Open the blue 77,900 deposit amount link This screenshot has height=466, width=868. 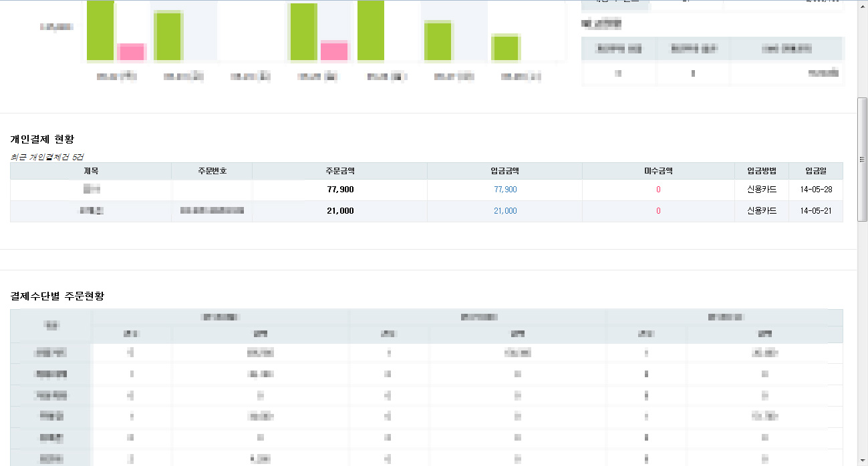505,190
